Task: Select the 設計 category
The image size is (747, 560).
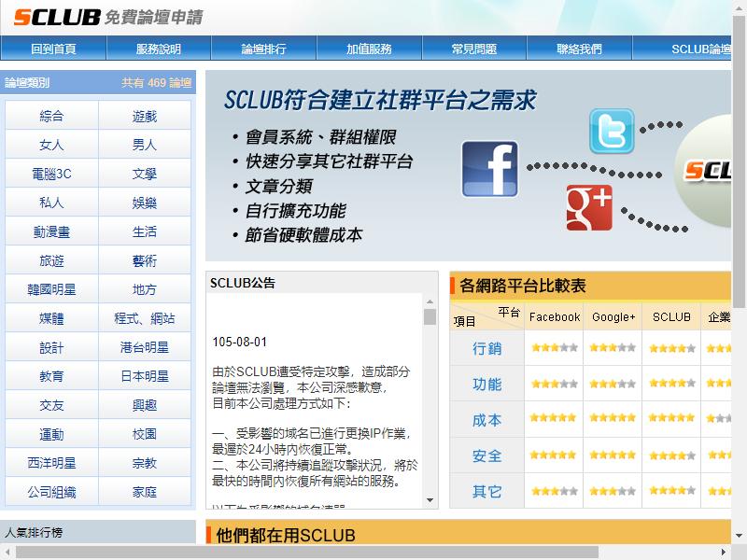Action: pyautogui.click(x=51, y=347)
